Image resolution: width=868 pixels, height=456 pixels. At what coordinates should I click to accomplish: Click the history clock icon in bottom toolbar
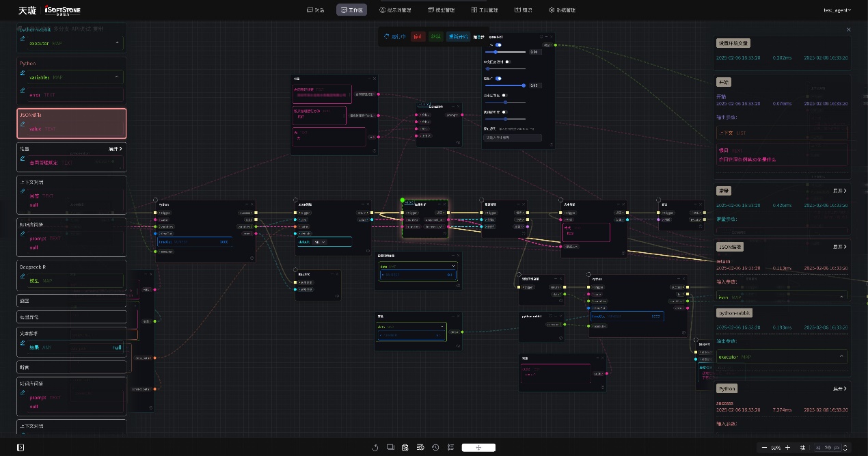[x=435, y=448]
